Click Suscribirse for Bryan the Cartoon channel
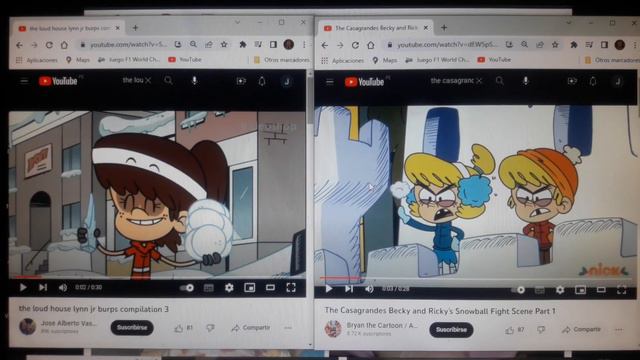Image resolution: width=640 pixels, height=360 pixels. (451, 330)
